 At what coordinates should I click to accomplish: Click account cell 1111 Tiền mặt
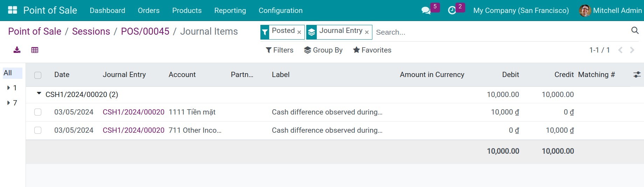(192, 112)
